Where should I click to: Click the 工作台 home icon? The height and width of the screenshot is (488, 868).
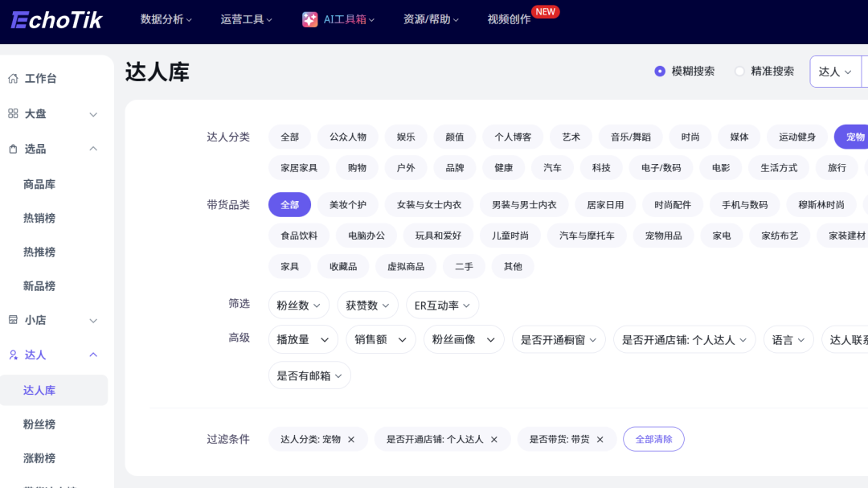13,79
